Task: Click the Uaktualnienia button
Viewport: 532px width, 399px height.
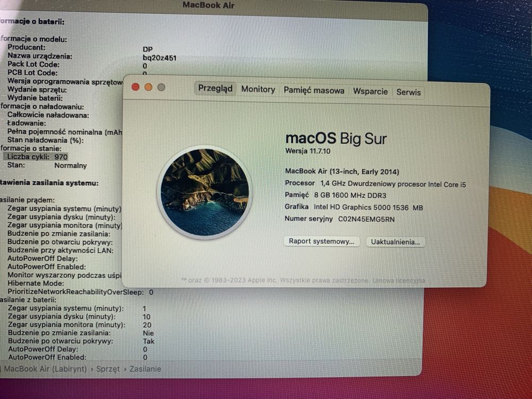Action: (395, 242)
